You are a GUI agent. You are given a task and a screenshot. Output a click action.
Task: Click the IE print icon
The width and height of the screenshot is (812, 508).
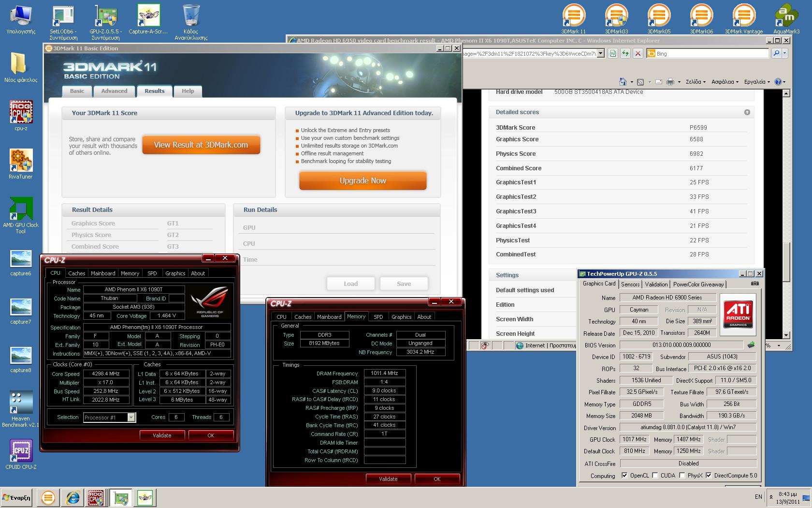(670, 82)
